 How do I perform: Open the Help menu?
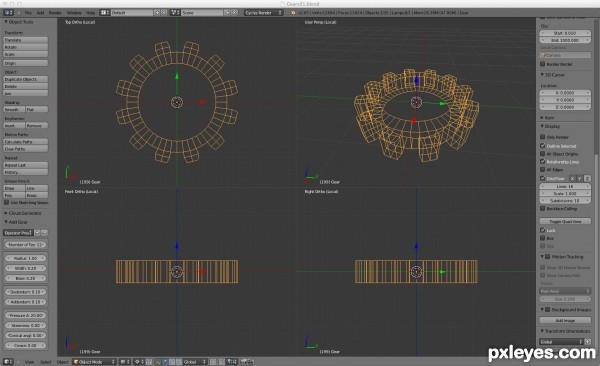(x=91, y=13)
